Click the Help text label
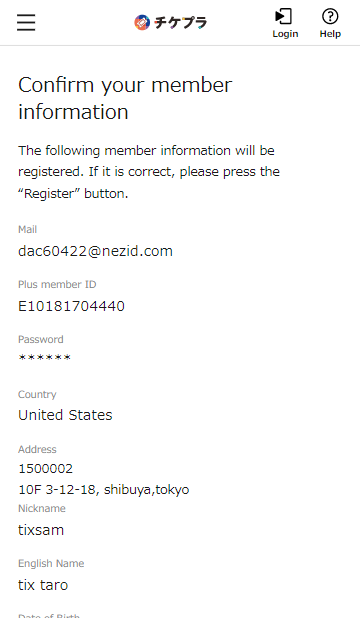The image size is (360, 618). click(330, 34)
